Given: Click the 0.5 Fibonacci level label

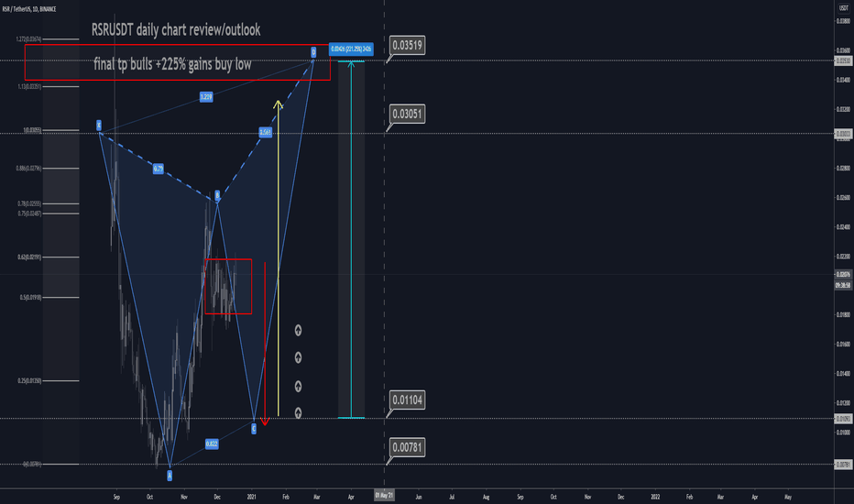Looking at the screenshot, I should click(30, 298).
